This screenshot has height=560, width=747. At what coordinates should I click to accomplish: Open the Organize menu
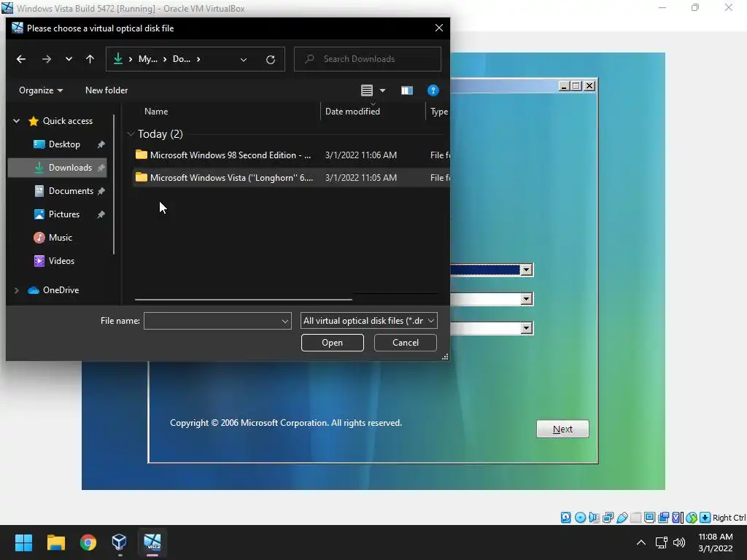(41, 90)
